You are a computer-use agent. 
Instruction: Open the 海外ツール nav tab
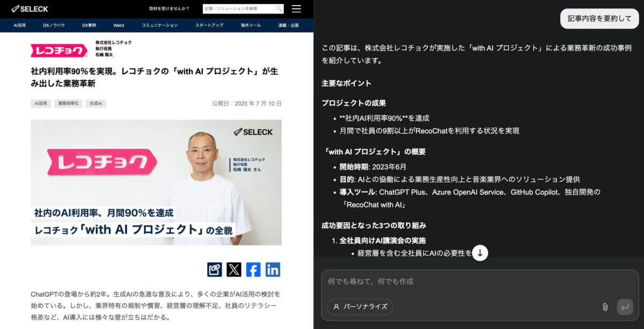click(251, 25)
